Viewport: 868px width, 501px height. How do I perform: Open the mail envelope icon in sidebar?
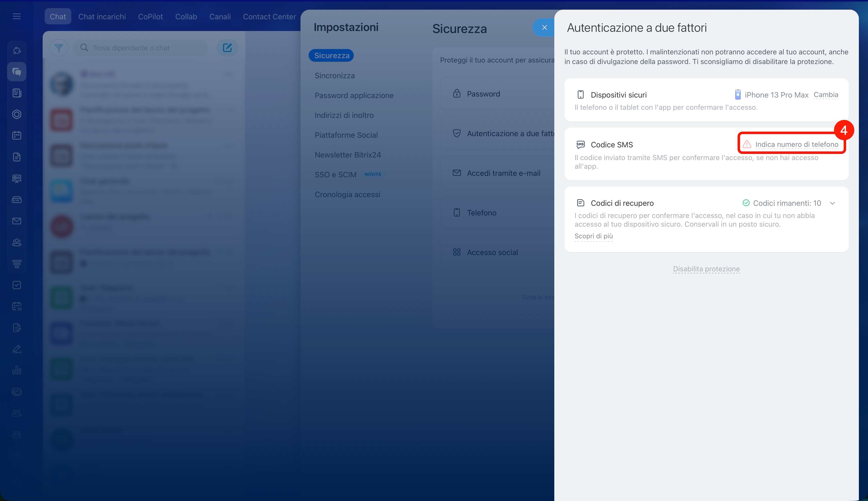coord(16,221)
